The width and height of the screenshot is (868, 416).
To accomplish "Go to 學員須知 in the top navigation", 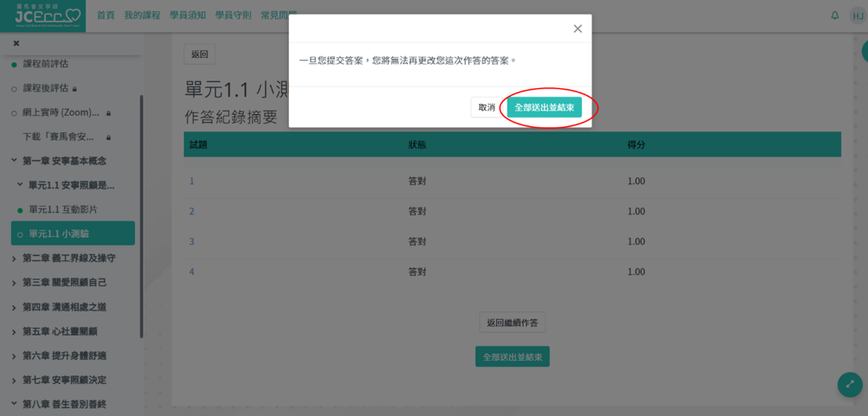I will pyautogui.click(x=188, y=16).
